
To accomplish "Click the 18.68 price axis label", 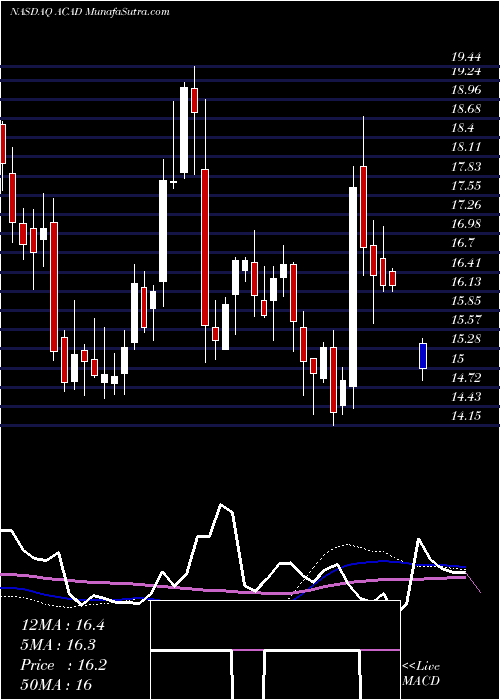I will [466, 109].
